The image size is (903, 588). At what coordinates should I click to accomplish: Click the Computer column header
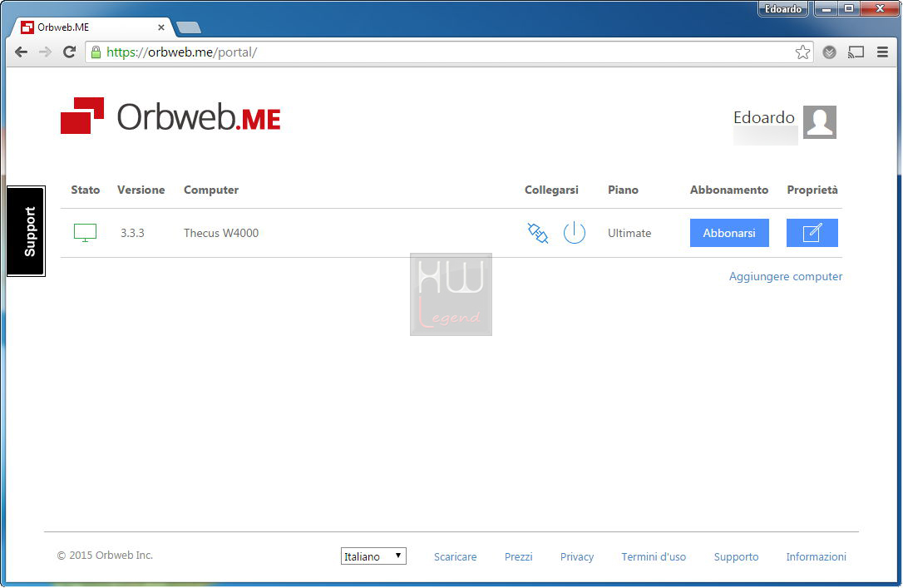pyautogui.click(x=210, y=190)
